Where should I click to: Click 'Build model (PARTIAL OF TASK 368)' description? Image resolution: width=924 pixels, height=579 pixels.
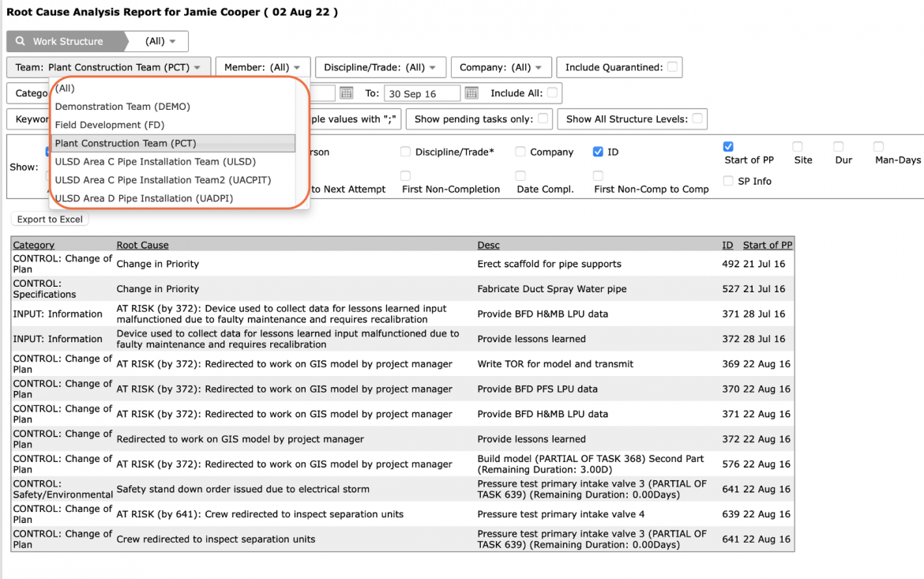point(591,464)
